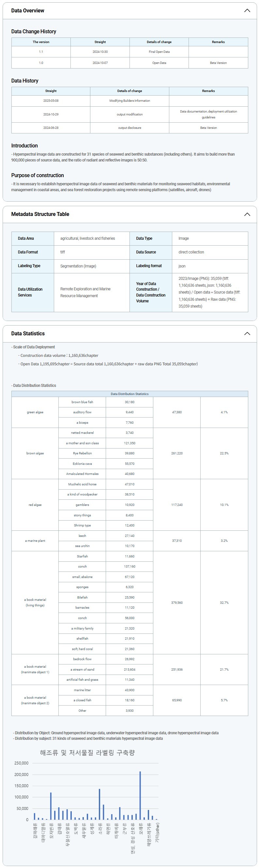Click the Metadata Structure Table panel title
The width and height of the screenshot is (260, 868).
tap(40, 214)
